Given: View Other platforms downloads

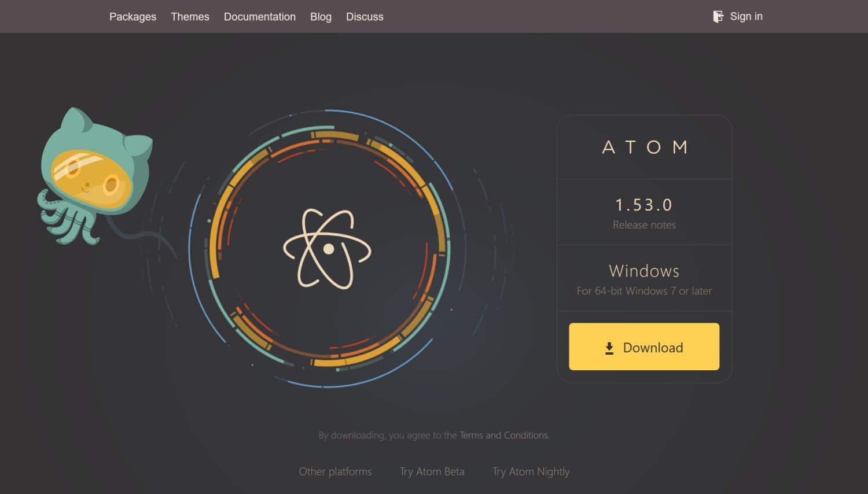Looking at the screenshot, I should coord(335,471).
